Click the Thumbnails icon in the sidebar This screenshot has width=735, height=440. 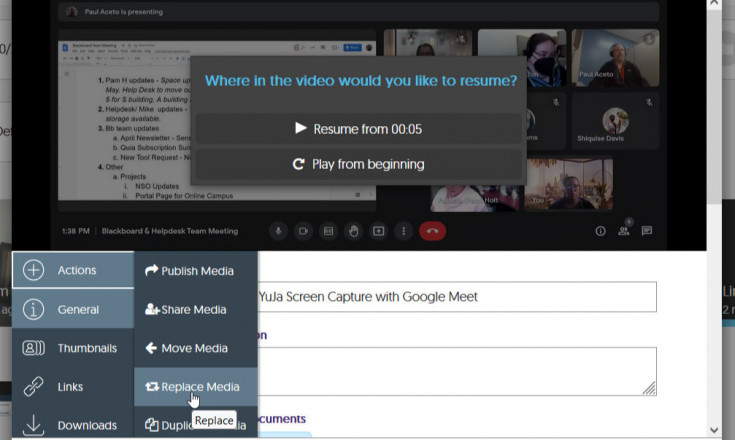[x=33, y=348]
